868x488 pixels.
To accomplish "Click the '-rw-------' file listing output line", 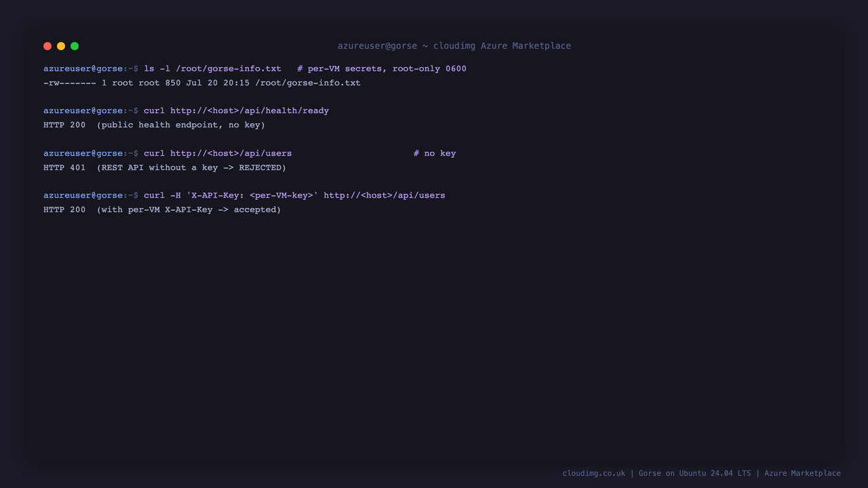I will (202, 83).
